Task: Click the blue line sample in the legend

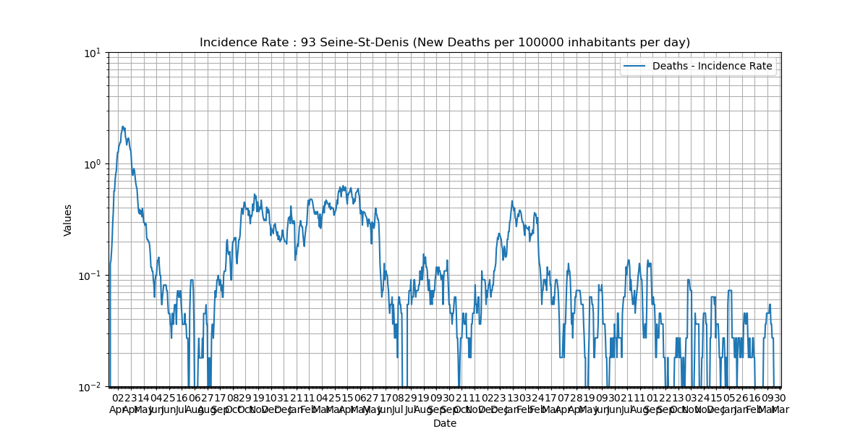Action: click(635, 67)
